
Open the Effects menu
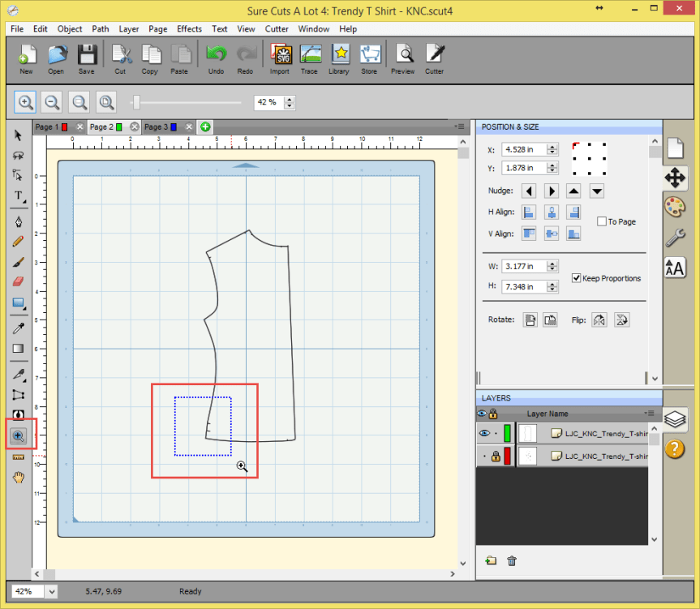coord(189,29)
